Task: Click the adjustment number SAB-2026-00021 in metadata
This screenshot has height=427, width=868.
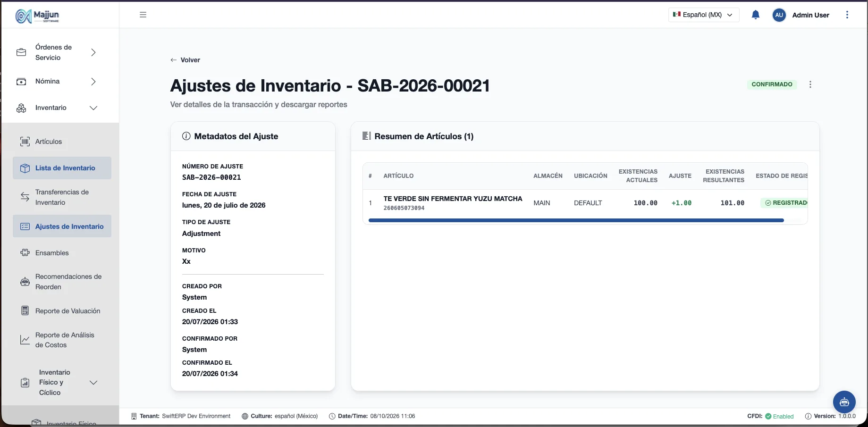Action: pos(211,177)
